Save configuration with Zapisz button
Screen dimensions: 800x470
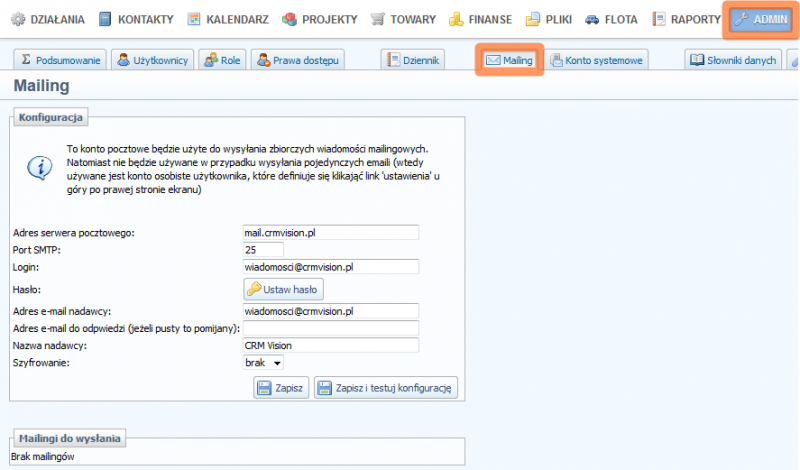pyautogui.click(x=281, y=388)
